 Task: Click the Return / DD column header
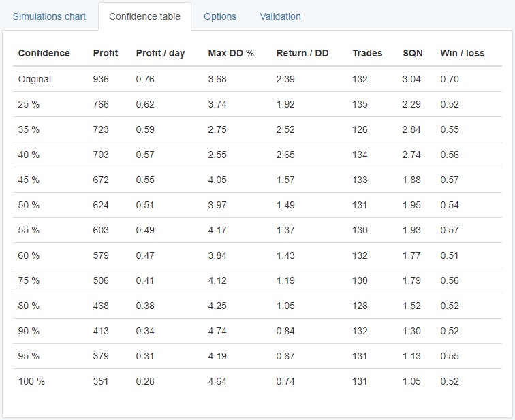coord(302,53)
